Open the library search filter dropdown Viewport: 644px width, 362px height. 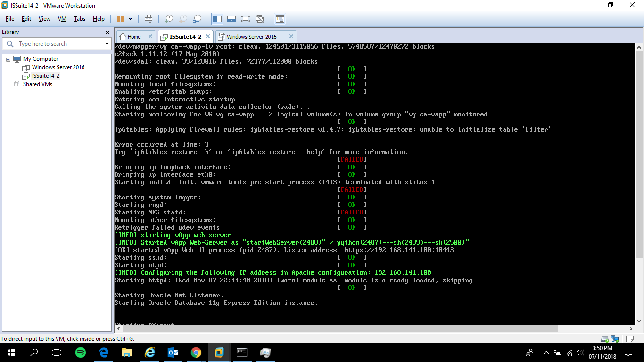click(x=107, y=44)
